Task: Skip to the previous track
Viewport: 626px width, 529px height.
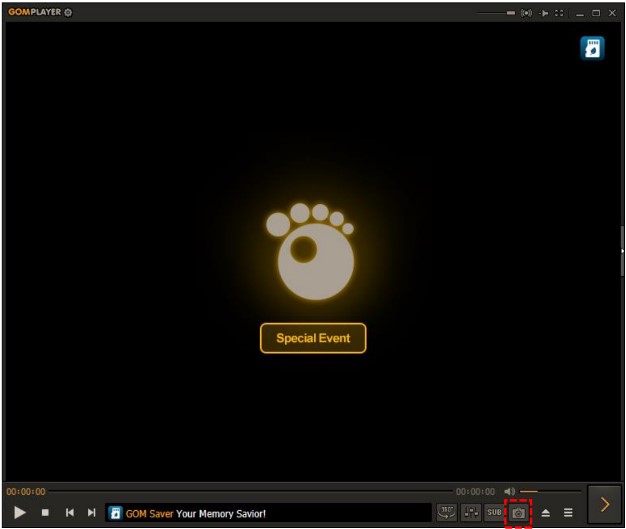Action: click(70, 512)
